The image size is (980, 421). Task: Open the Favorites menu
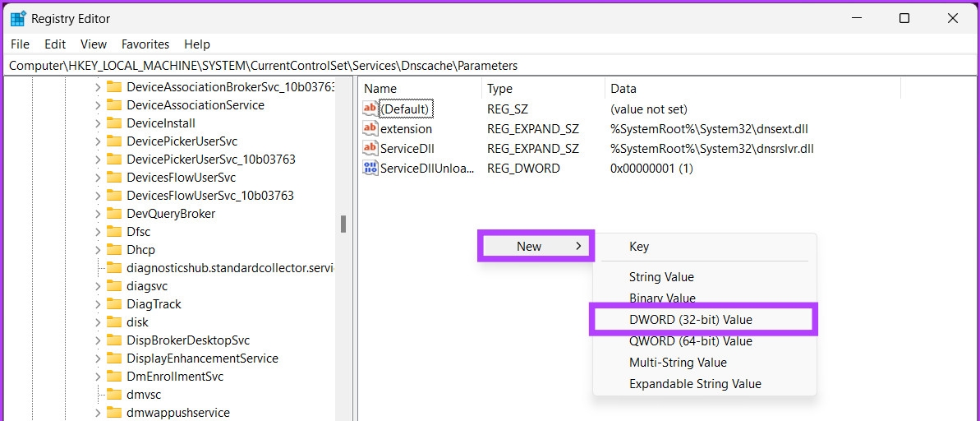click(145, 44)
